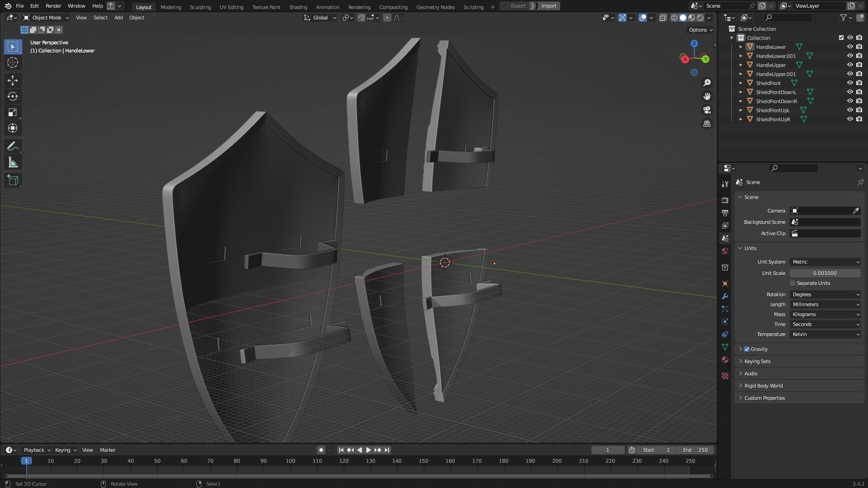Viewport: 868px width, 488px height.
Task: Enable the Separate Units checkbox
Action: tap(792, 283)
